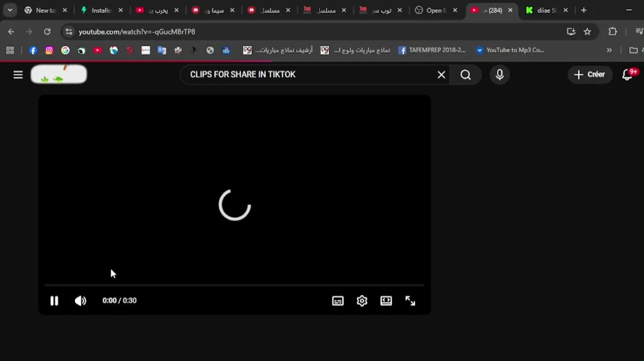Clear search text with the X icon
644x361 pixels.
coord(441,75)
